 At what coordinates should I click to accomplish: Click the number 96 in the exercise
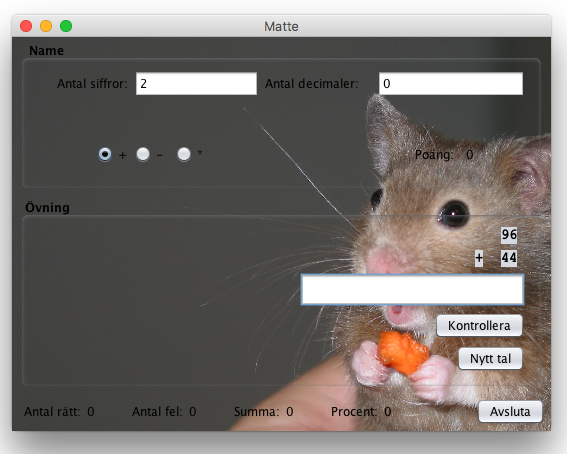[509, 235]
